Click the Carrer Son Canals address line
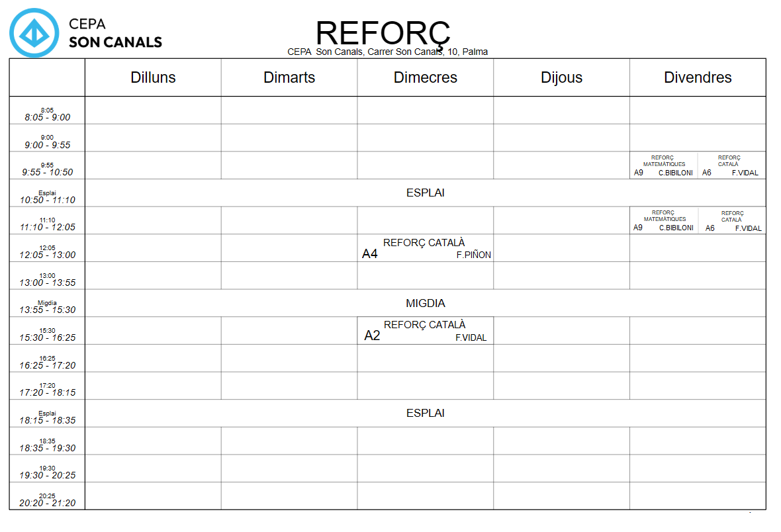 pos(388,52)
